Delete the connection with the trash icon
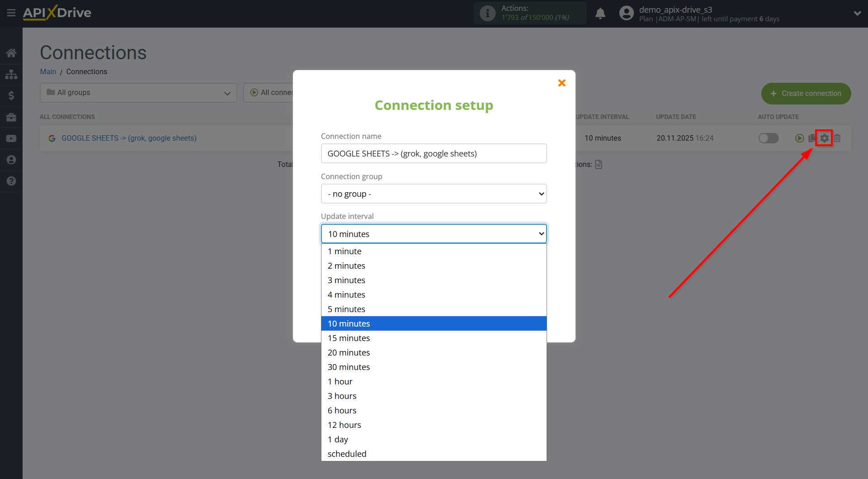The image size is (868, 479). pos(837,138)
